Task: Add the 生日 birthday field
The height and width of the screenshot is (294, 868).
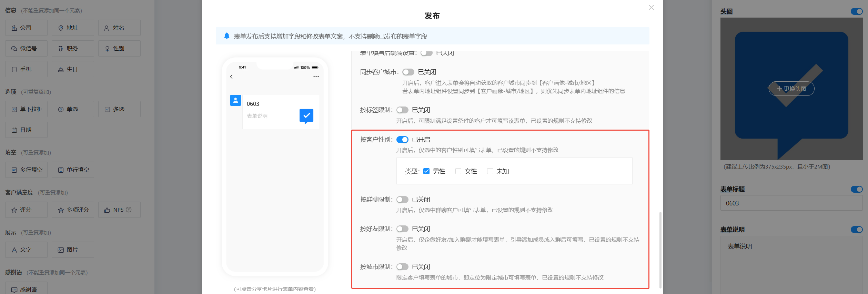Action: tap(73, 69)
